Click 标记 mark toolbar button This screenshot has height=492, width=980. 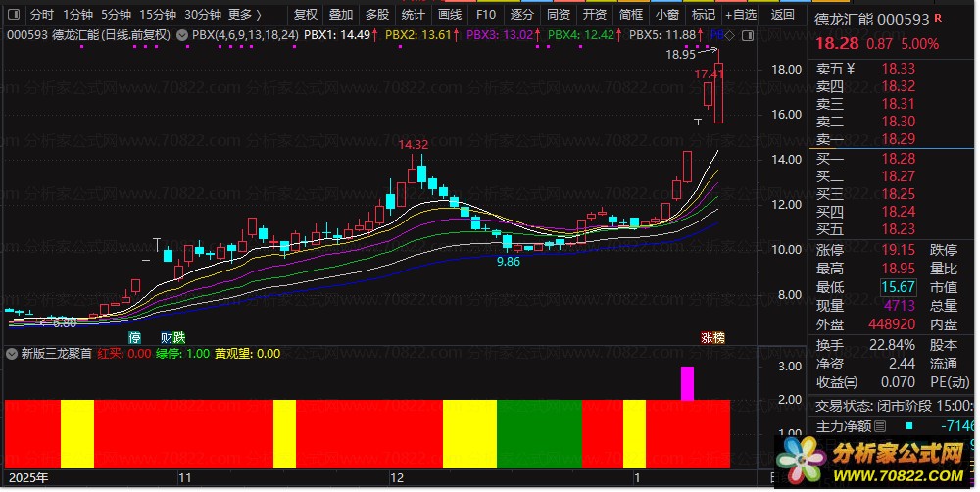(703, 14)
